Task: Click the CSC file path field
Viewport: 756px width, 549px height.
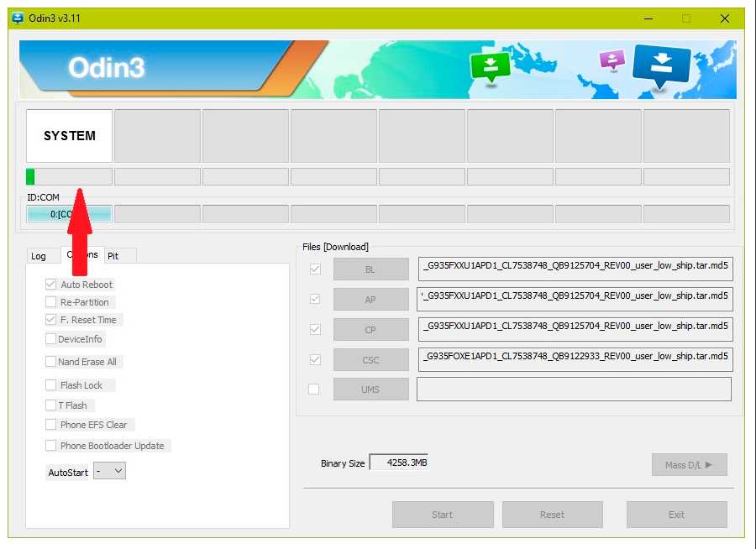Action: [575, 359]
